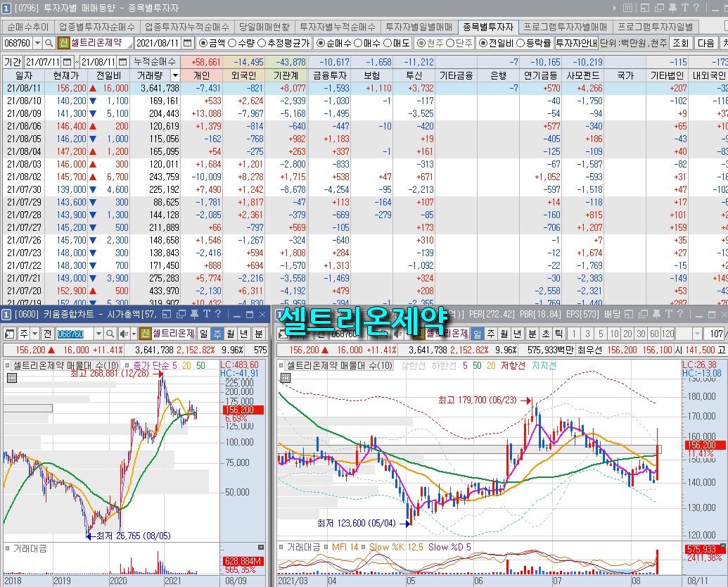This screenshot has width=728, height=587.
Task: Select 주 weekly button in daily chart
Action: [x=491, y=334]
